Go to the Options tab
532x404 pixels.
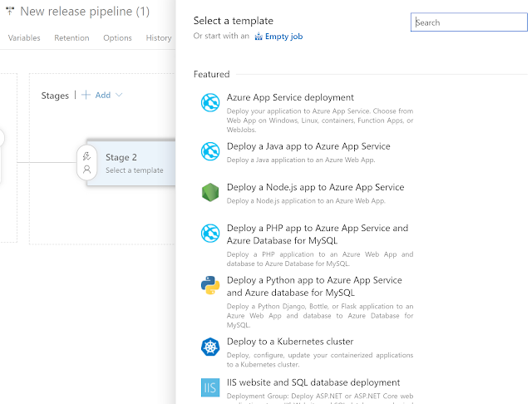click(117, 38)
